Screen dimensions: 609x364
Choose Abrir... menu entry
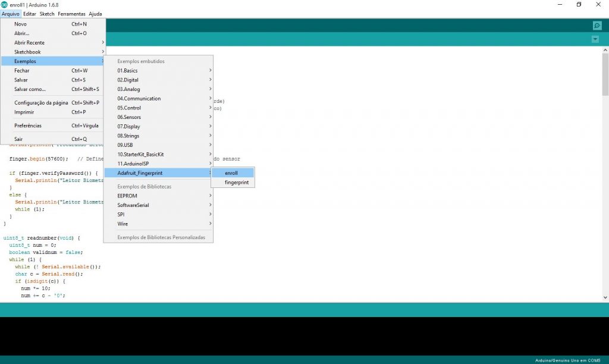pyautogui.click(x=53, y=33)
